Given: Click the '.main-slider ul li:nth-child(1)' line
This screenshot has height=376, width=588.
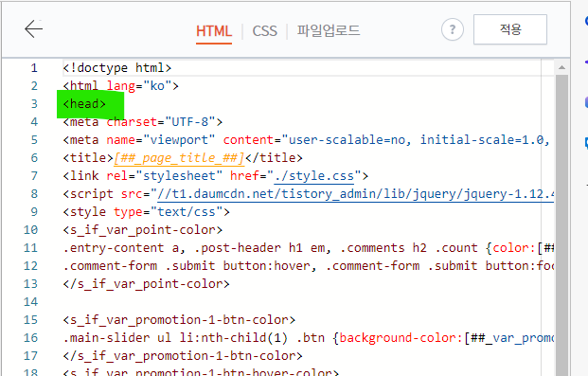Looking at the screenshot, I should (x=309, y=338).
